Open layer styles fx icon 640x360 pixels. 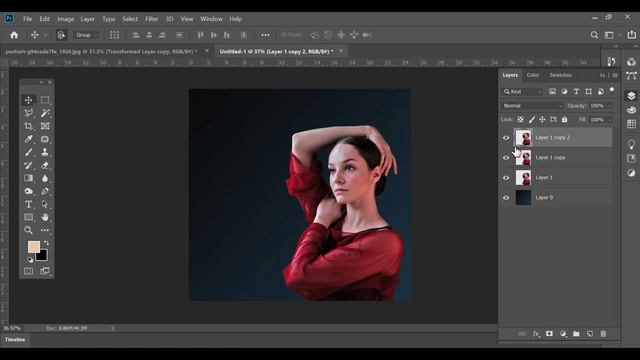pos(536,334)
